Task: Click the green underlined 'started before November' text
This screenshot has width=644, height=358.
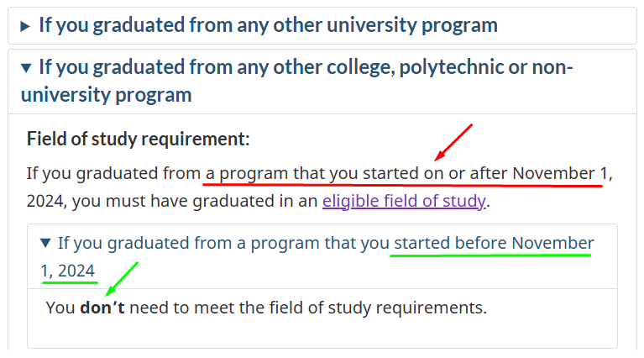Action: (494, 244)
